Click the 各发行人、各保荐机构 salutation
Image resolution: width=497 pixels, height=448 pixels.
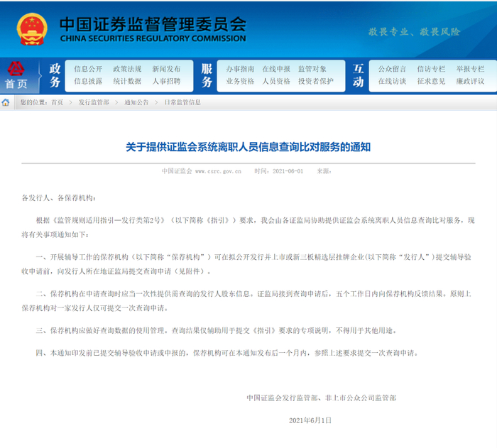click(58, 198)
